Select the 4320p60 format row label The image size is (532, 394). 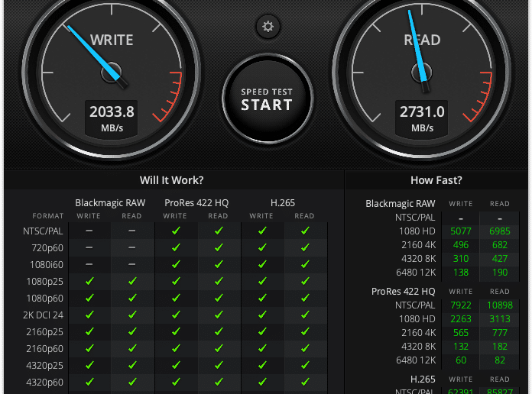coord(45,382)
